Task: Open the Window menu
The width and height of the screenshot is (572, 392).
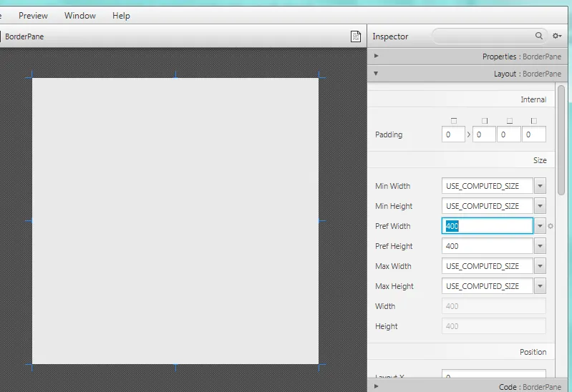Action: (x=80, y=16)
